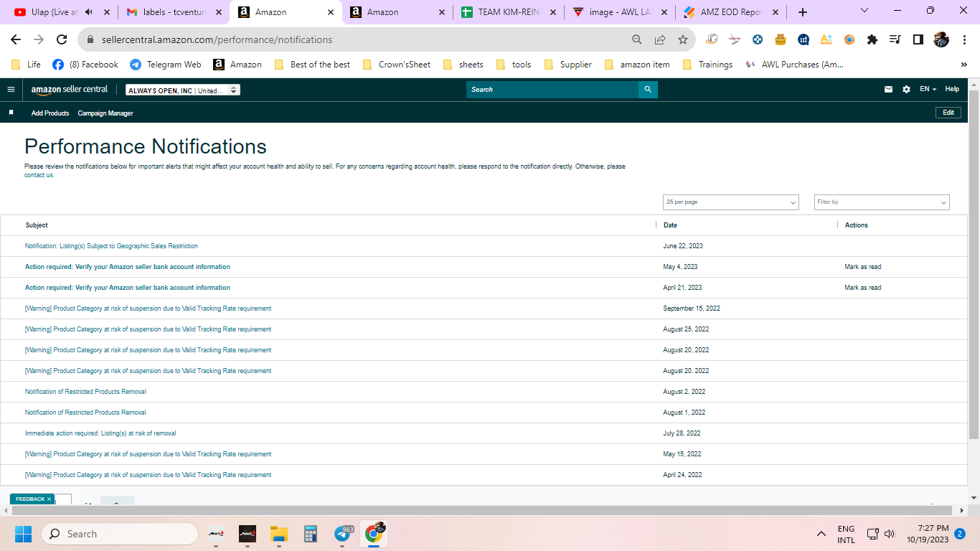Mark as read the May 4, 2023 notification

tap(863, 267)
